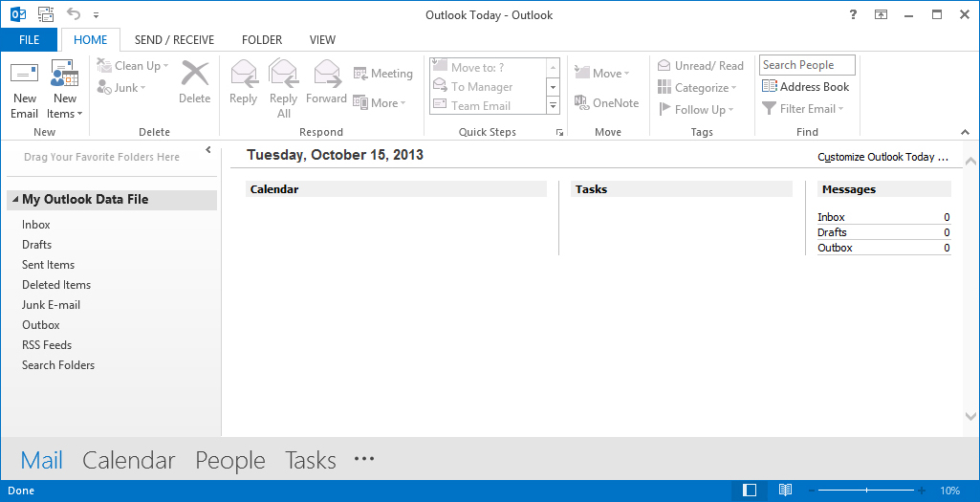
Task: Go to People in the navigation bar
Action: [x=230, y=460]
